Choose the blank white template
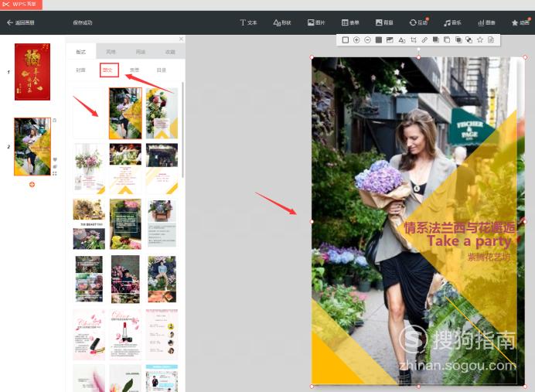 point(89,113)
